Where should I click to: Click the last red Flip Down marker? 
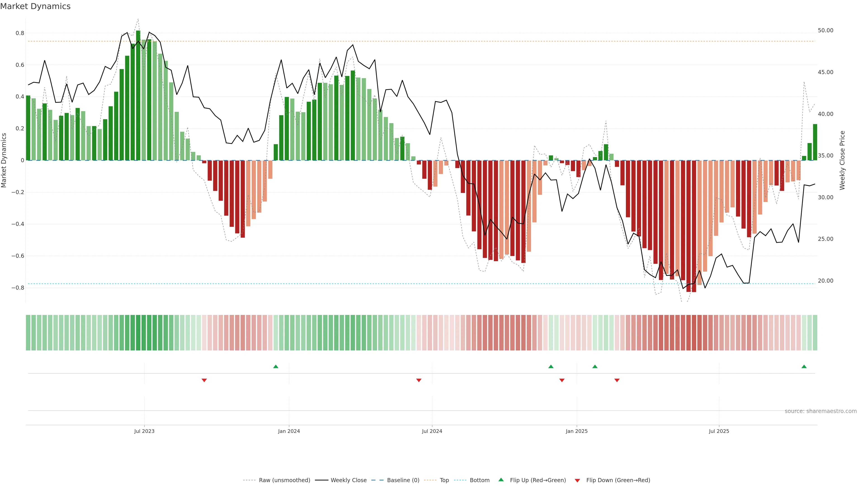(x=617, y=380)
